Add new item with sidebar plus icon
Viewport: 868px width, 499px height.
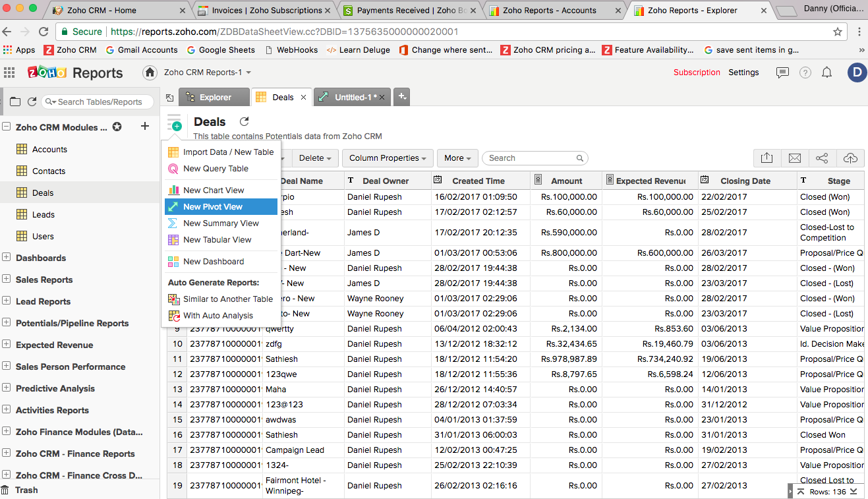(145, 127)
